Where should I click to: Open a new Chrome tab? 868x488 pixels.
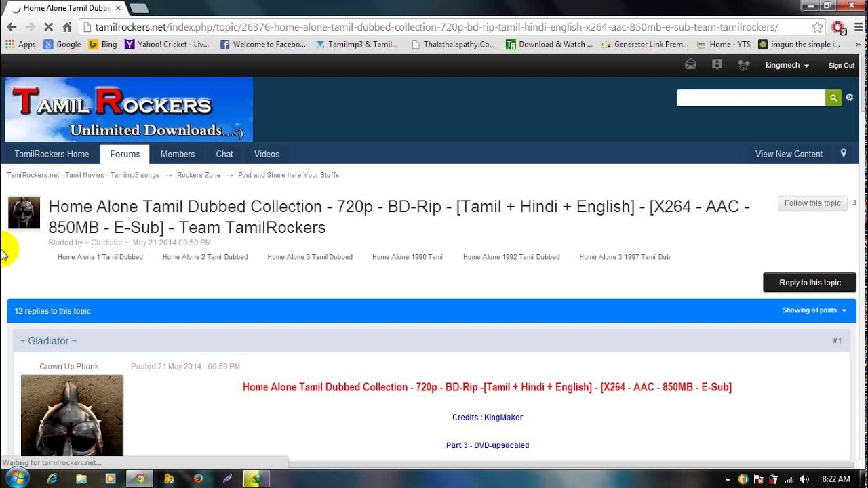point(139,8)
